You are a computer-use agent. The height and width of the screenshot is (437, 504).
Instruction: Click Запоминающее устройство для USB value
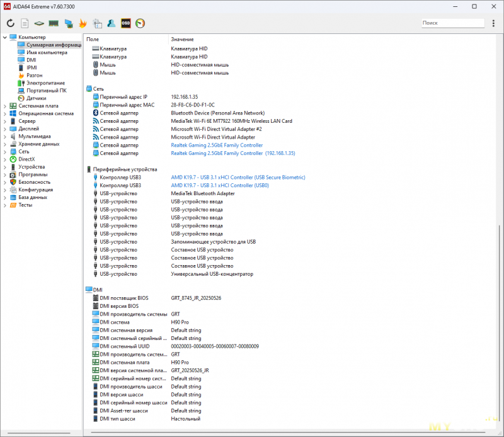click(x=214, y=242)
